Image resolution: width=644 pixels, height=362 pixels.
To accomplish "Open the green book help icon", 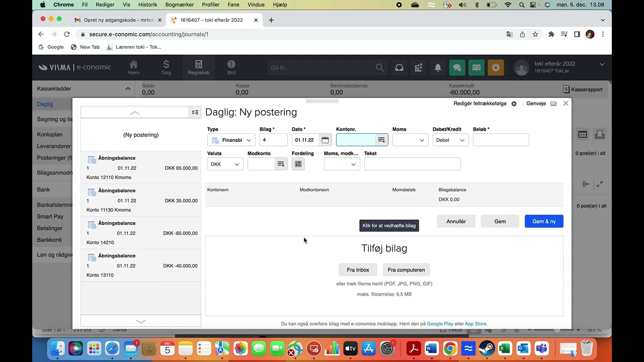I will (476, 67).
